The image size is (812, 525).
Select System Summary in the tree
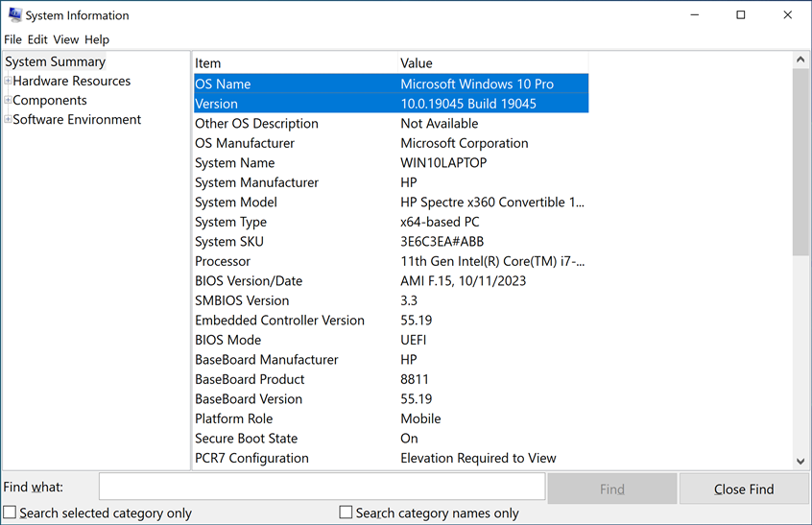[x=55, y=61]
